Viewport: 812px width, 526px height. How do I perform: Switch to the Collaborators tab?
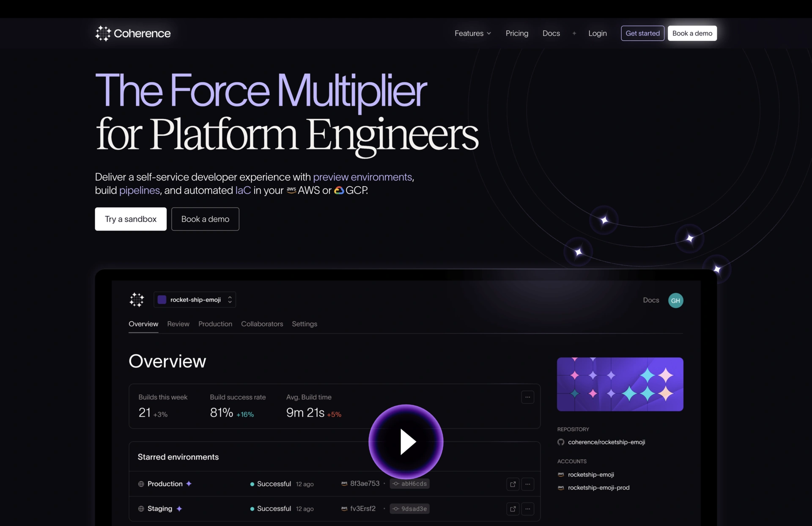[x=262, y=324]
